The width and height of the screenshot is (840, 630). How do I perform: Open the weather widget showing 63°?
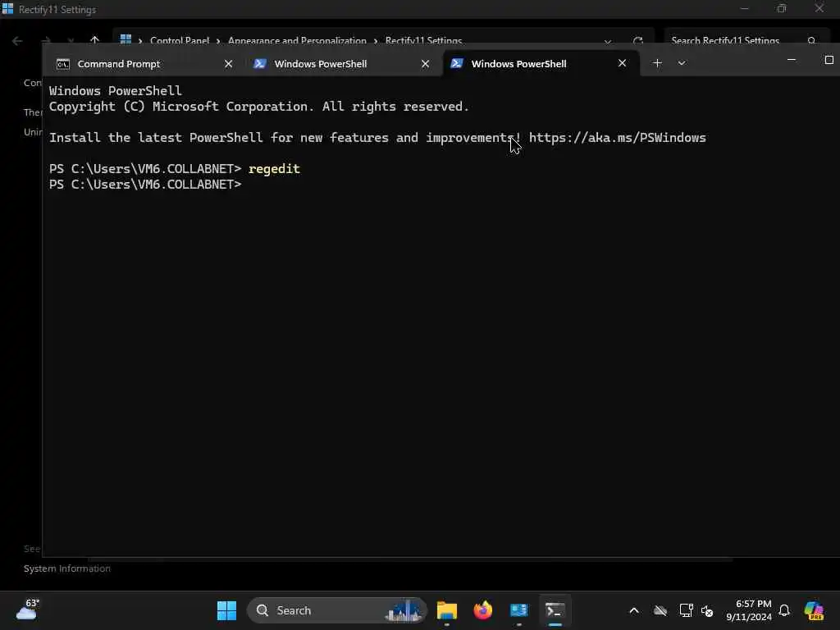[28, 609]
